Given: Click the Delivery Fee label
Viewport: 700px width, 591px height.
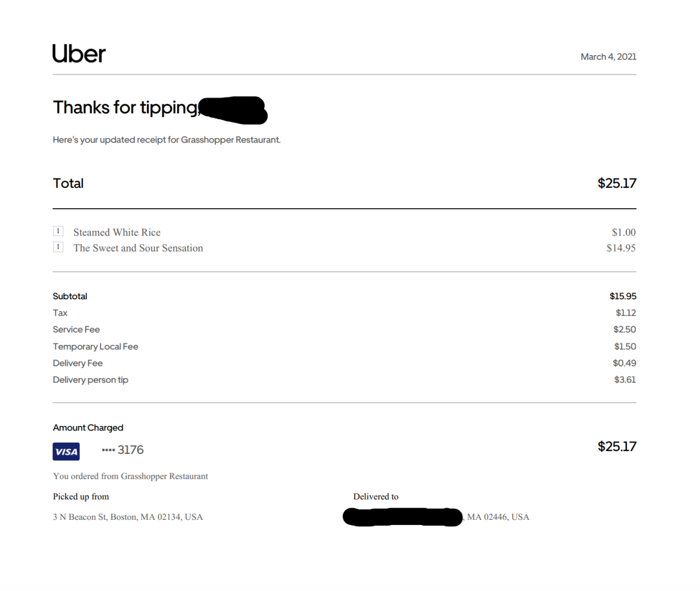Looking at the screenshot, I should (78, 363).
